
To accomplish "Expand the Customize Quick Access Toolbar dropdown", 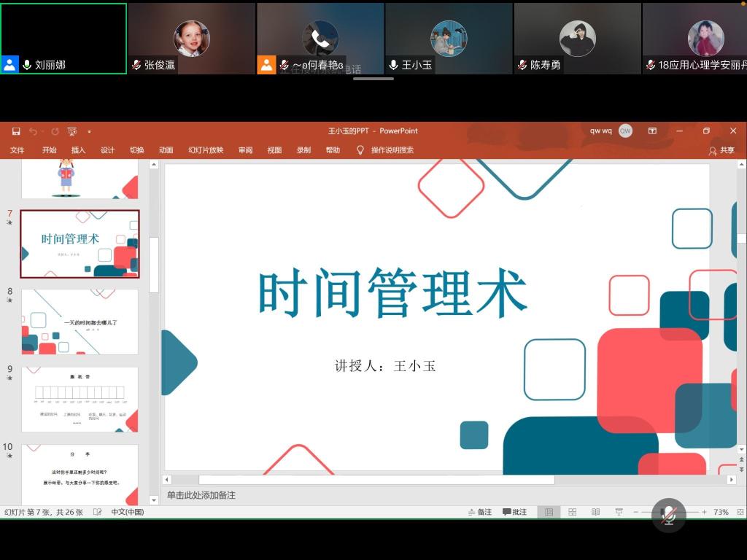I will (x=89, y=131).
